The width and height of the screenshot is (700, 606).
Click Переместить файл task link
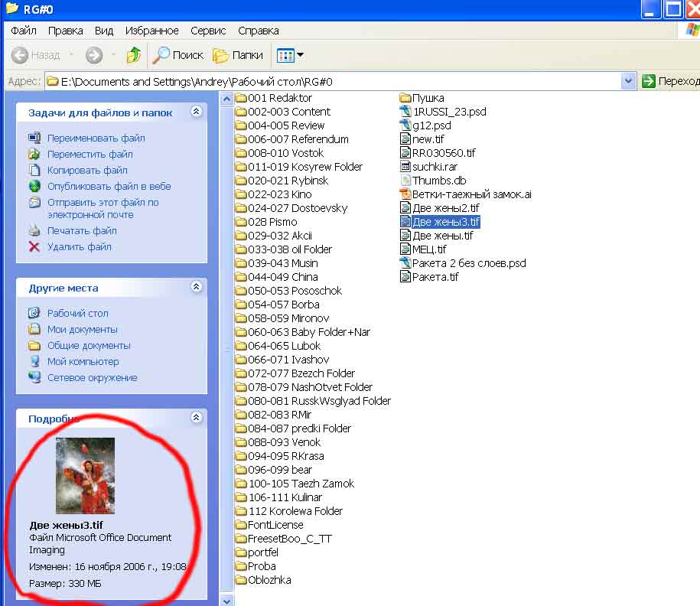(x=90, y=154)
